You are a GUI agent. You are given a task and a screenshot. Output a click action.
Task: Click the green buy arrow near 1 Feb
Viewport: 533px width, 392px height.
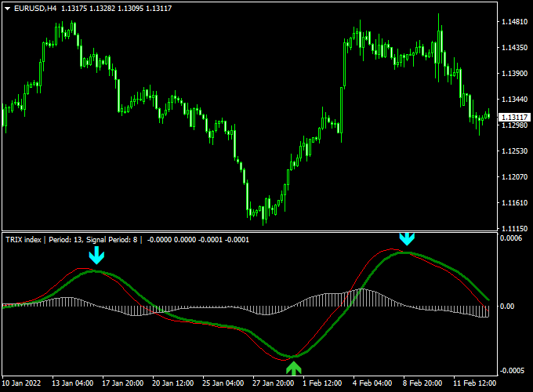pos(294,368)
